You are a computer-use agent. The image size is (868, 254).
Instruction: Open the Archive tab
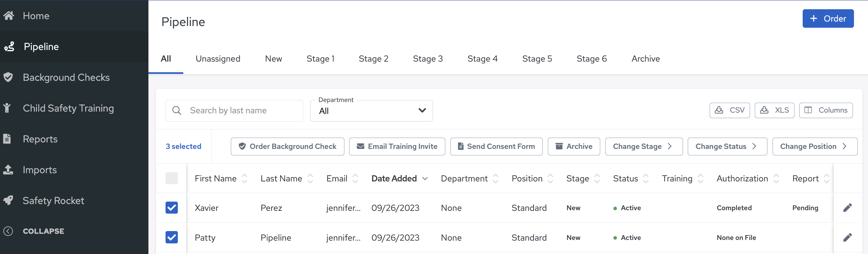pyautogui.click(x=646, y=59)
